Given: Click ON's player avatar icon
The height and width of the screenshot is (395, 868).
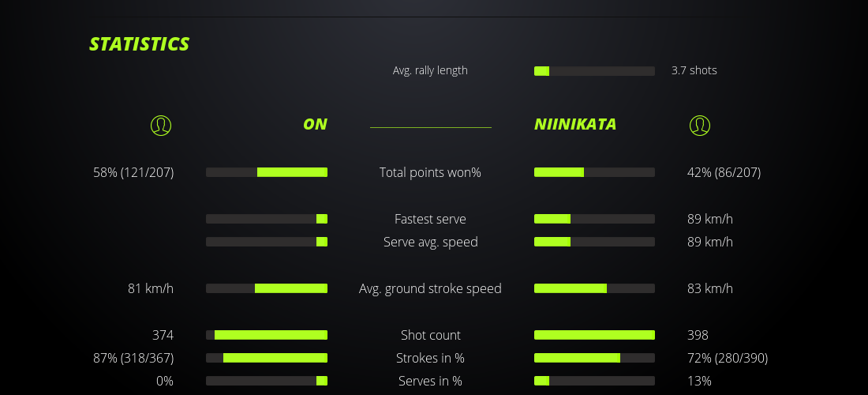Looking at the screenshot, I should (x=160, y=125).
